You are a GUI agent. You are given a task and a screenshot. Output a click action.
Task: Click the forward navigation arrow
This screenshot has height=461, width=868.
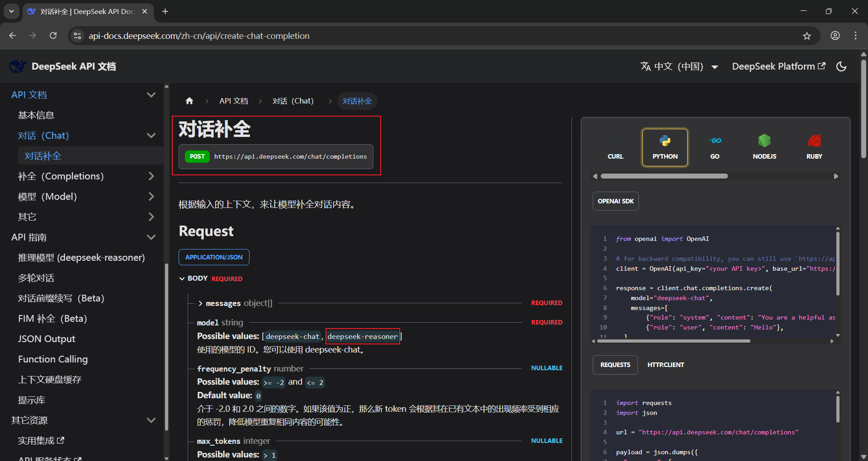(x=33, y=36)
